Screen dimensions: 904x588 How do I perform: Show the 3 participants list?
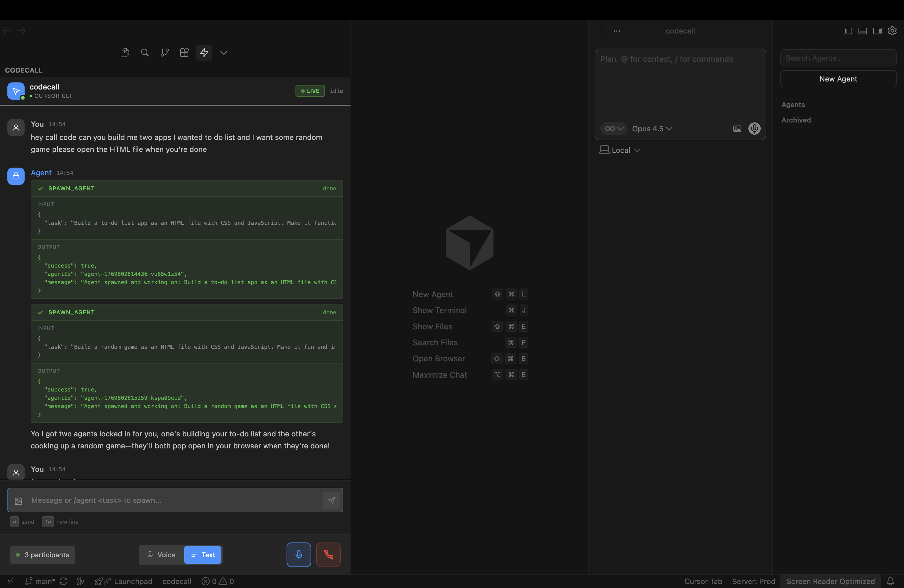pyautogui.click(x=42, y=554)
